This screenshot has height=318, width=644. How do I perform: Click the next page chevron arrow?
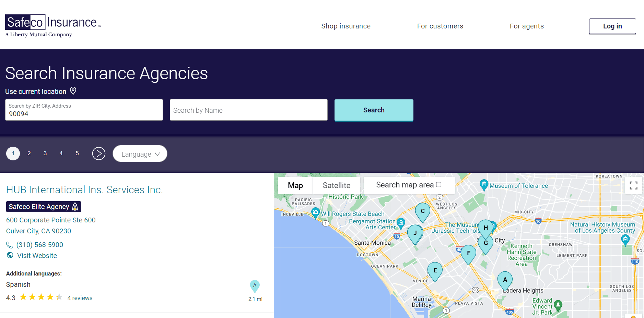[99, 154]
